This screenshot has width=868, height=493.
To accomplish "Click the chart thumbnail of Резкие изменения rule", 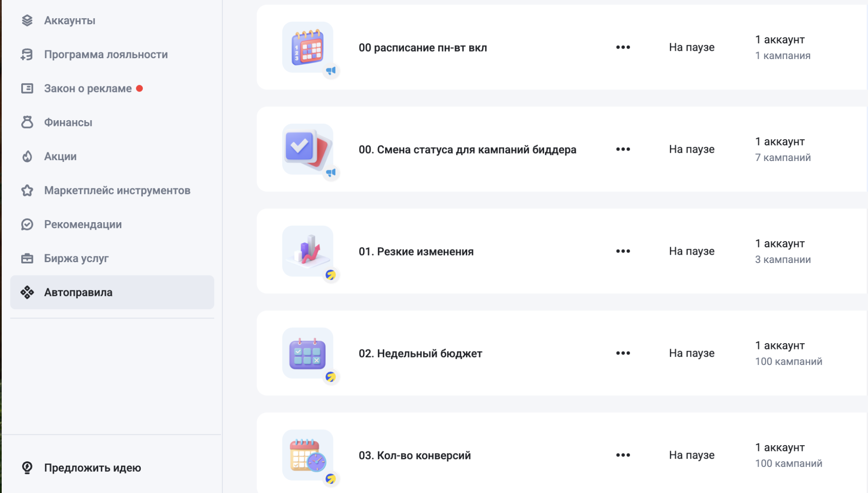I will click(x=308, y=251).
